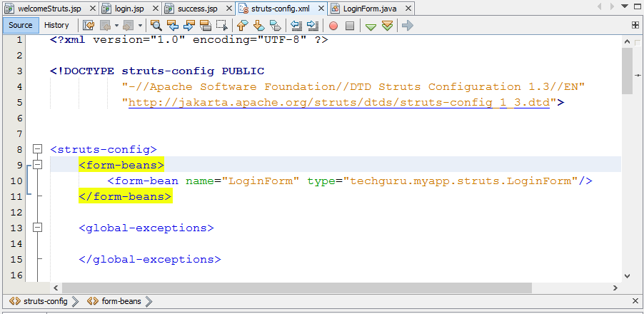Switch to Source view
Viewport: 644px width, 314px height.
pyautogui.click(x=21, y=25)
